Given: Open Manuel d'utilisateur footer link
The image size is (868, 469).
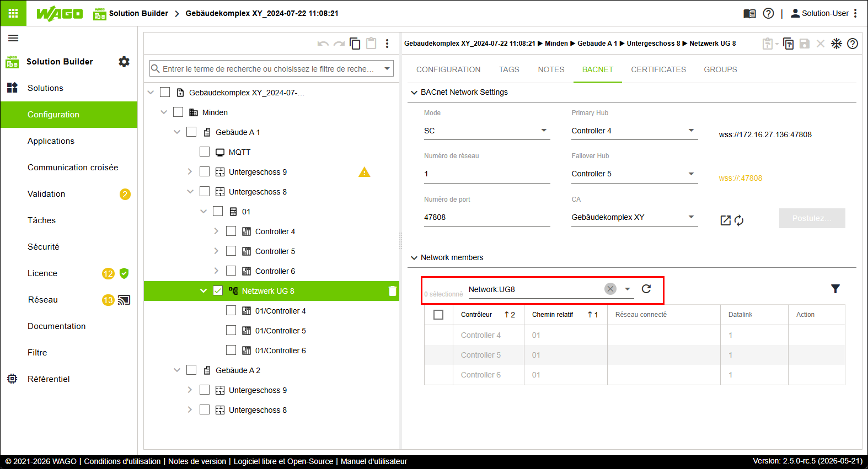Looking at the screenshot, I should click(x=374, y=461).
